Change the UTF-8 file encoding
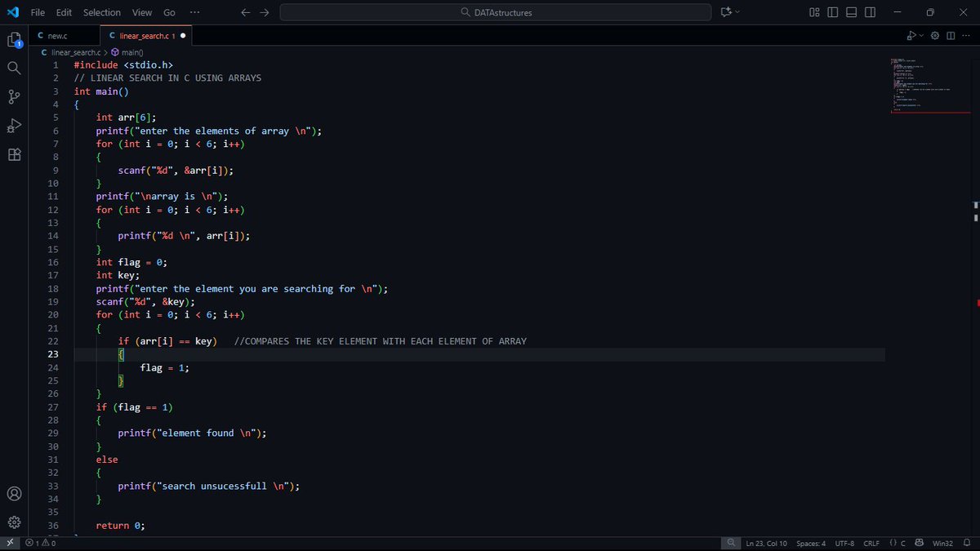 (844, 543)
